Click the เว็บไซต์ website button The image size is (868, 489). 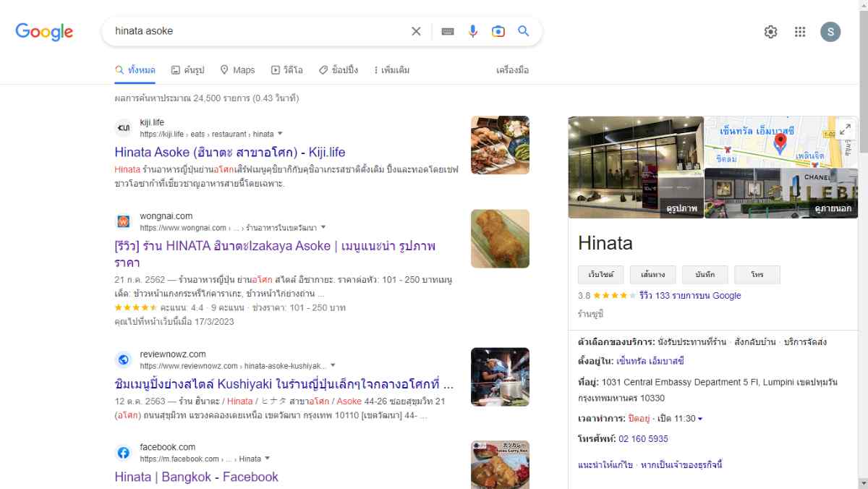[x=600, y=275]
